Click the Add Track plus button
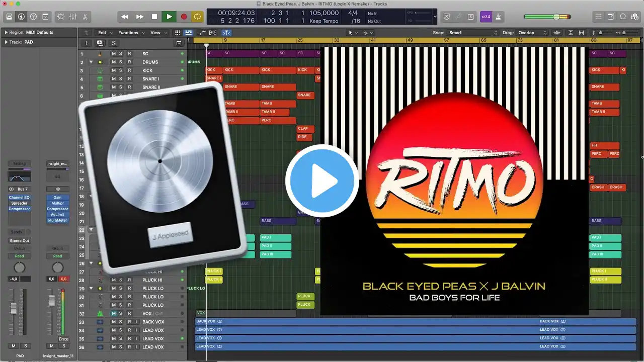This screenshot has width=644, height=362. coord(86,43)
